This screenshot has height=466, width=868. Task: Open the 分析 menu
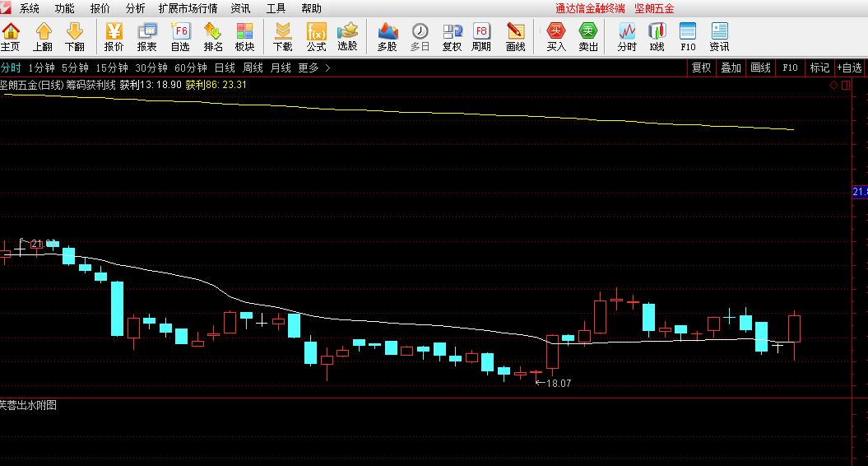point(135,8)
